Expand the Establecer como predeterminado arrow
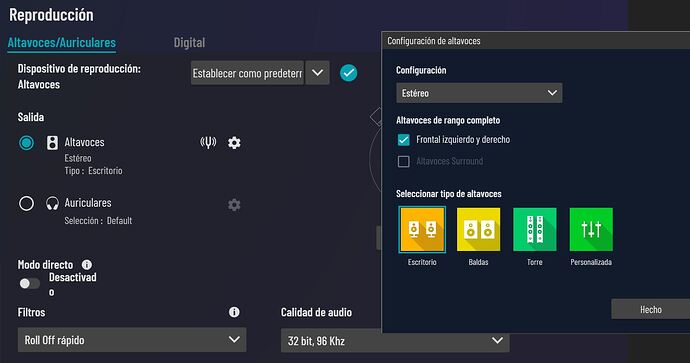 coord(318,73)
